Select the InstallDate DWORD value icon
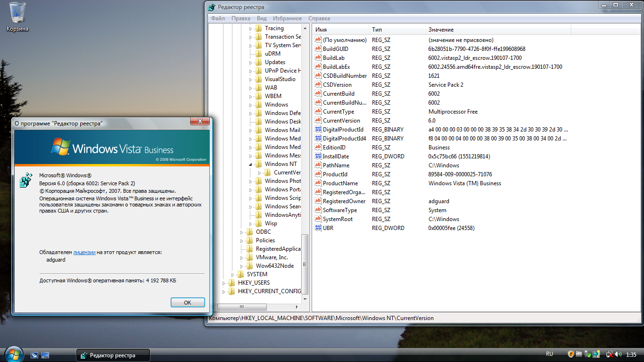Image resolution: width=644 pixels, height=362 pixels. pyautogui.click(x=318, y=156)
